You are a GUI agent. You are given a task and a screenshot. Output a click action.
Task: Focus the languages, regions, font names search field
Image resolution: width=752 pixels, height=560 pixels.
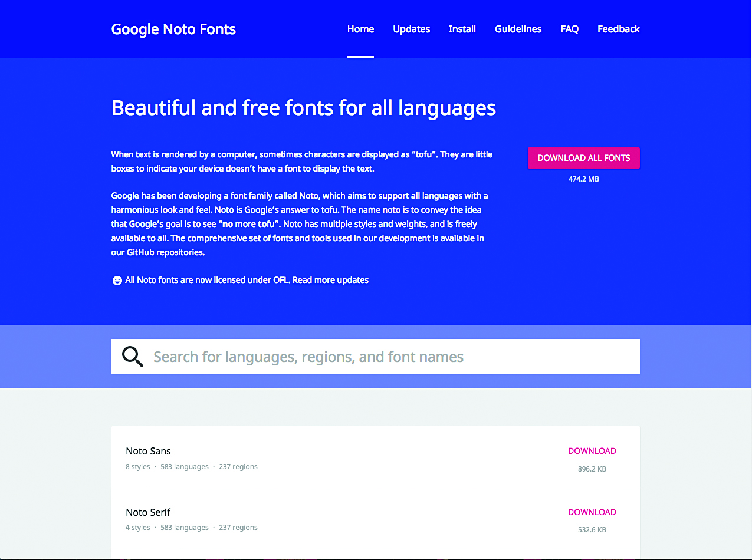376,357
